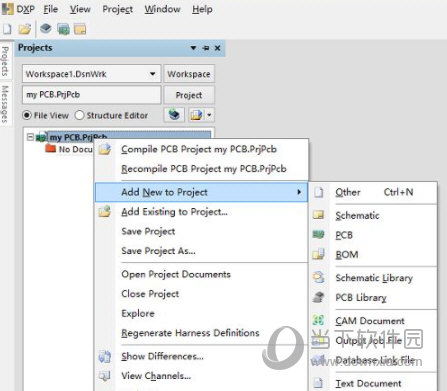This screenshot has height=391, width=447.
Task: Click the open workspace toolbar icon
Action: click(80, 29)
